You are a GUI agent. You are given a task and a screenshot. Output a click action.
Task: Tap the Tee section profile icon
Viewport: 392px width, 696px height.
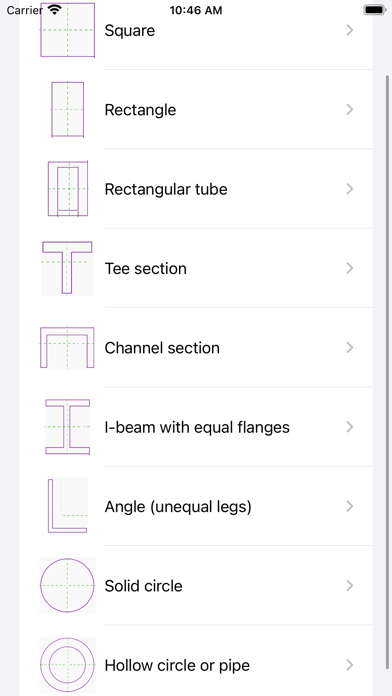67,268
